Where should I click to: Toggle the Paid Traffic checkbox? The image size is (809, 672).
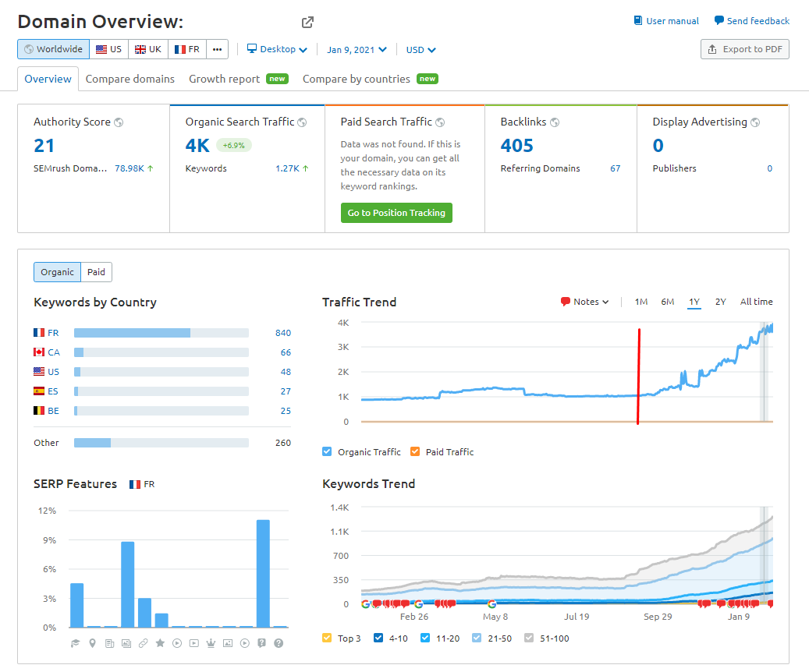415,452
